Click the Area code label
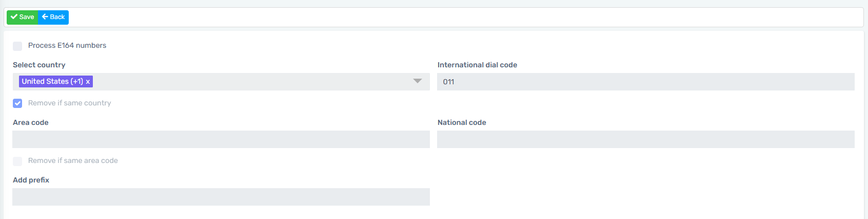 [31, 122]
